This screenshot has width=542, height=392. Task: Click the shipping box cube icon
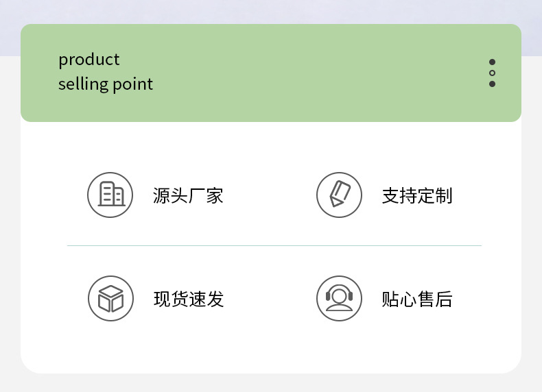(x=110, y=299)
